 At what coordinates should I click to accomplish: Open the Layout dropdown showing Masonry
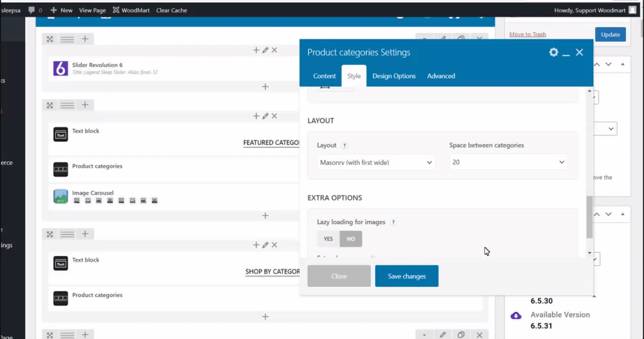[x=376, y=162]
